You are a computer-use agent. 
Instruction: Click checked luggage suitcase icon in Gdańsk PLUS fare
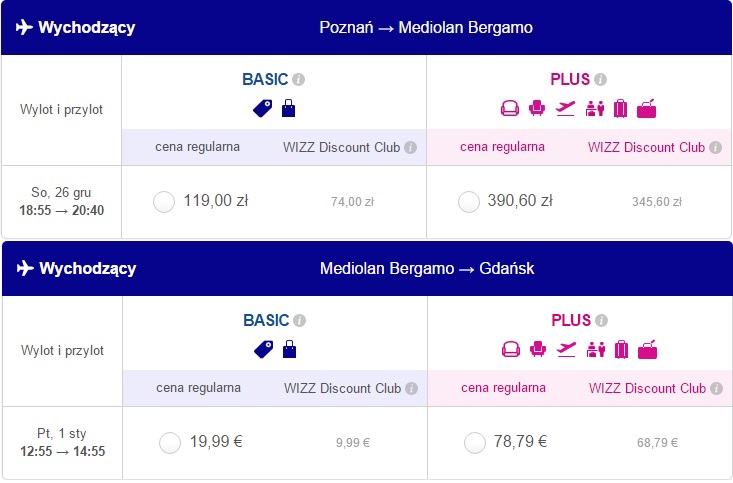tap(622, 349)
